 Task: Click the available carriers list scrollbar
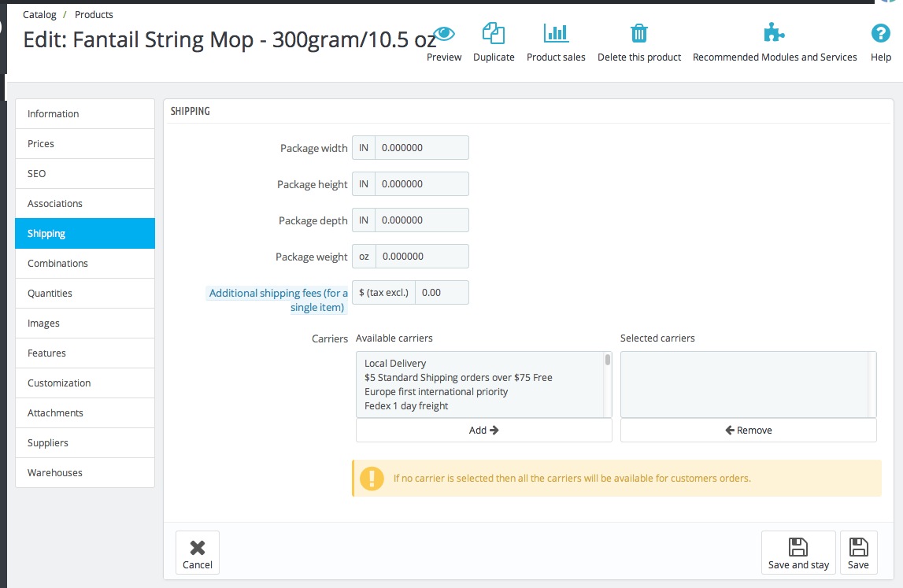pos(608,384)
